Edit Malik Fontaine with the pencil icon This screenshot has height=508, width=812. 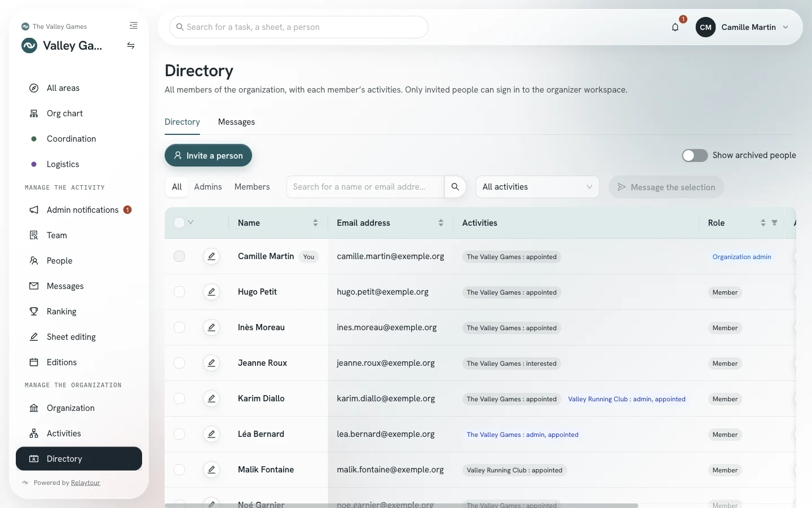pyautogui.click(x=211, y=470)
